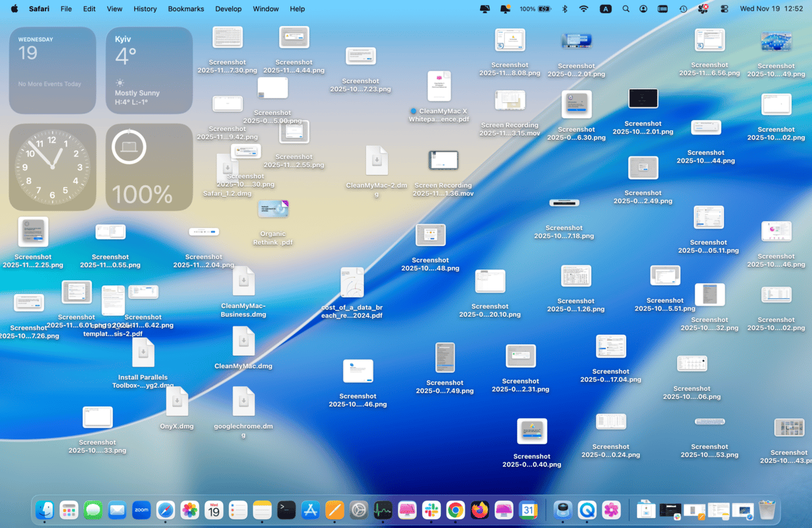
Task: Open the Apple menu
Action: click(x=14, y=9)
